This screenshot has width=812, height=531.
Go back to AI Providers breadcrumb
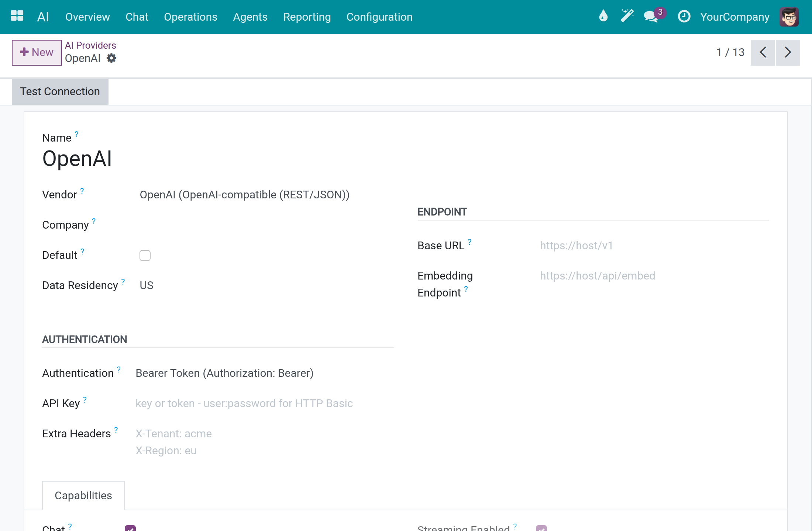[90, 45]
